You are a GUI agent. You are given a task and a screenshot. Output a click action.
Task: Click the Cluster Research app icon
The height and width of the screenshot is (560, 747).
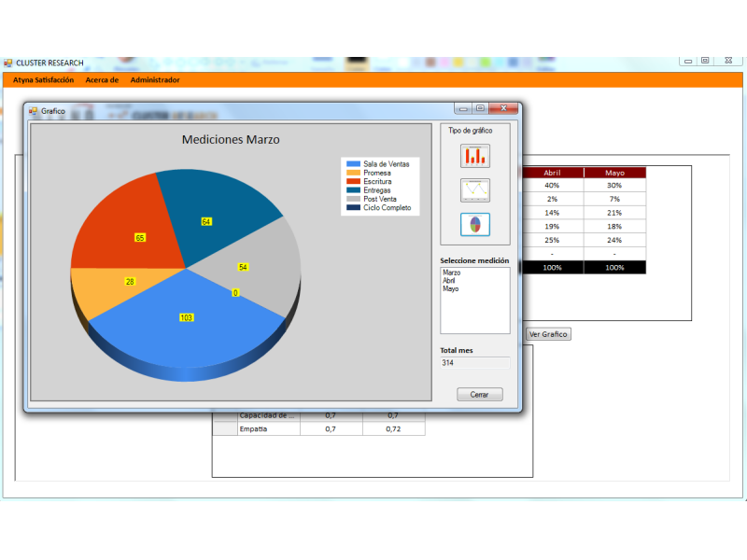tap(8, 63)
